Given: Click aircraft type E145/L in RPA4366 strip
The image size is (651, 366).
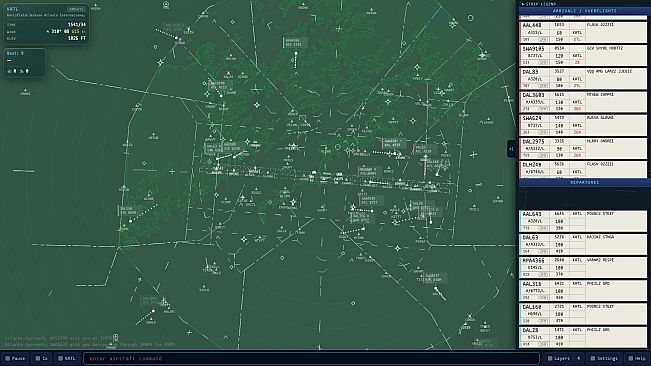Looking at the screenshot, I should point(535,268).
